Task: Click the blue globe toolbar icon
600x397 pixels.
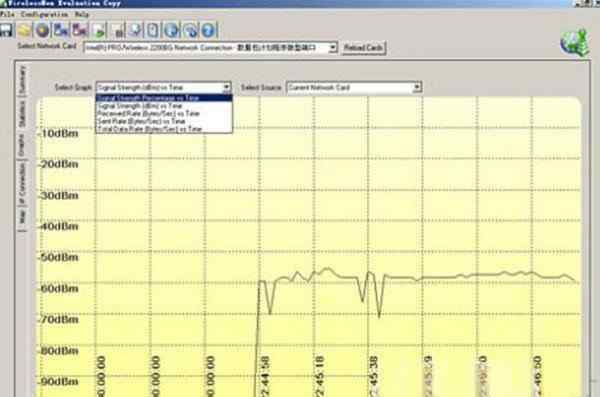Action: pyautogui.click(x=171, y=30)
